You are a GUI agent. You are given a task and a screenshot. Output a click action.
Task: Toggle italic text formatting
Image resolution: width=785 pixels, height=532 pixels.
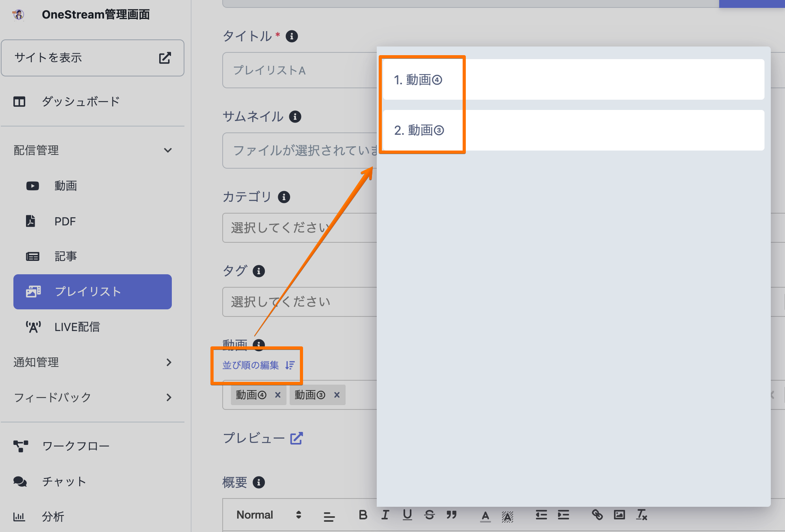click(385, 515)
